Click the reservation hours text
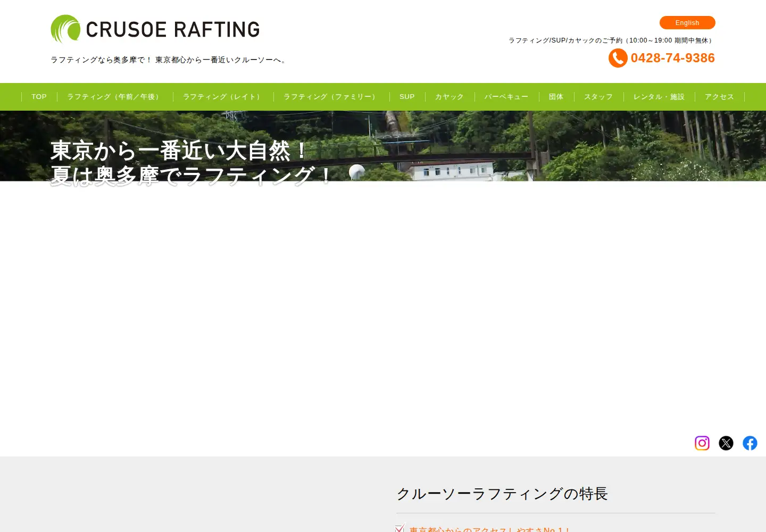This screenshot has width=766, height=532. tap(612, 40)
